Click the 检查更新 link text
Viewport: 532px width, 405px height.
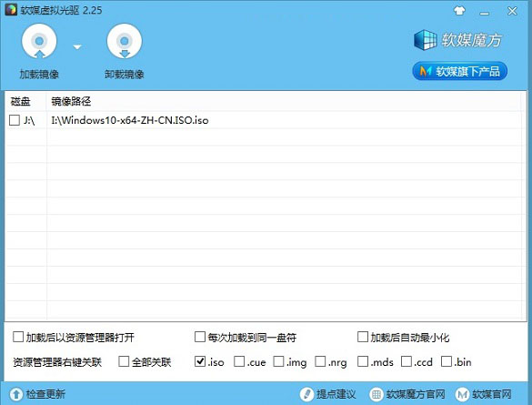(x=45, y=394)
